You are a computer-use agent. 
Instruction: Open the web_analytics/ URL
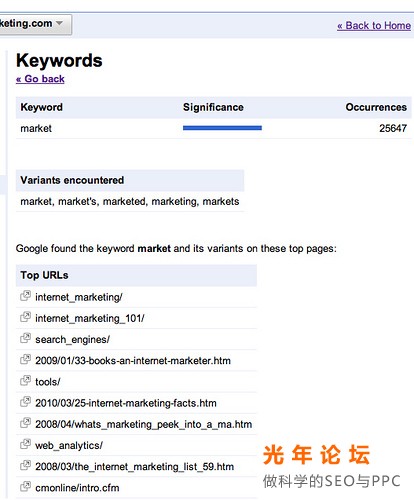pos(69,445)
